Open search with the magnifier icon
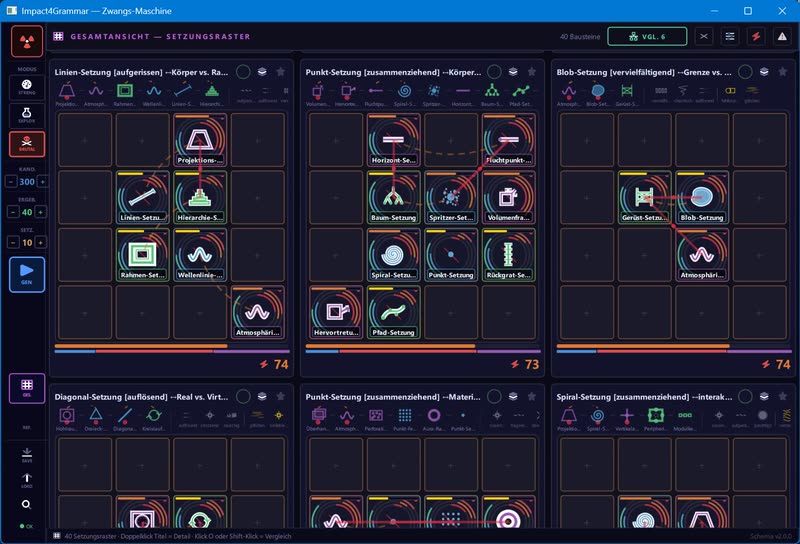800x544 pixels. click(x=27, y=504)
